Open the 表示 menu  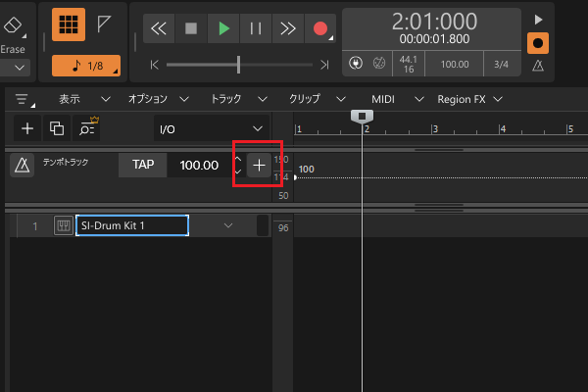69,99
